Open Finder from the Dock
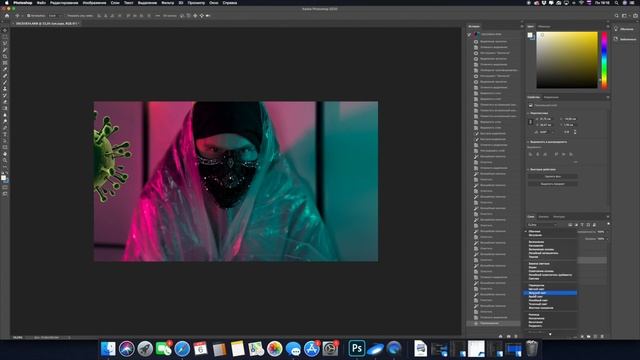Screen dimensions: 640x360 click(x=108, y=349)
